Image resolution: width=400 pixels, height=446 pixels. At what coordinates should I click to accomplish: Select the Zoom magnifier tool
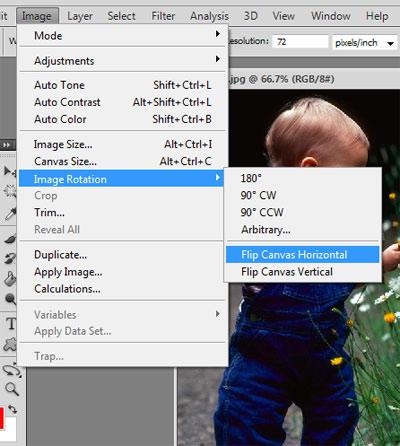(11, 389)
